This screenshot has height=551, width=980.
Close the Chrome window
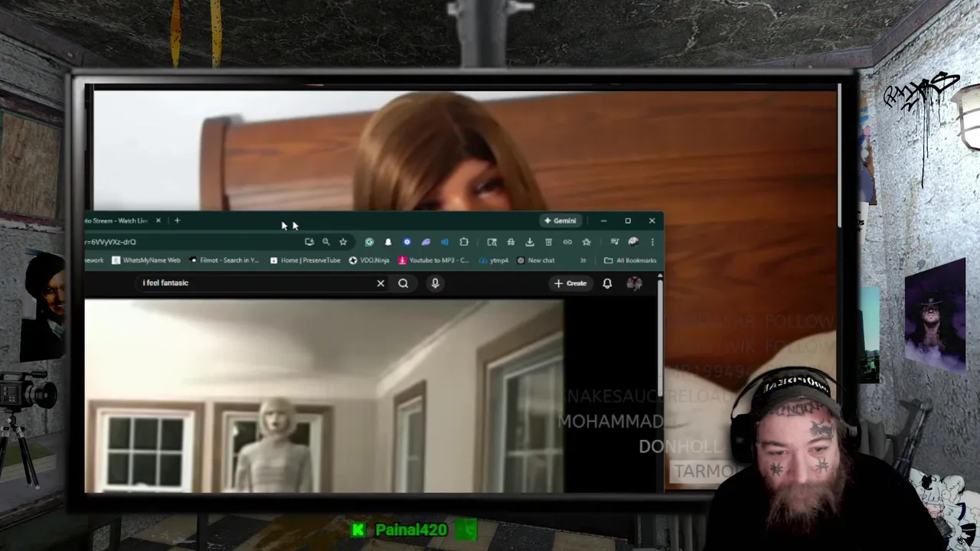point(652,220)
